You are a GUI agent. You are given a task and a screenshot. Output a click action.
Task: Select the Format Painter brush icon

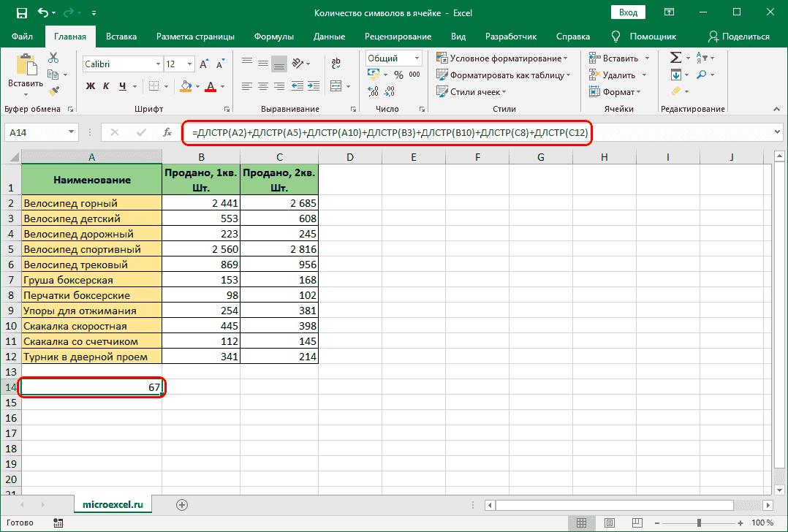click(x=53, y=91)
